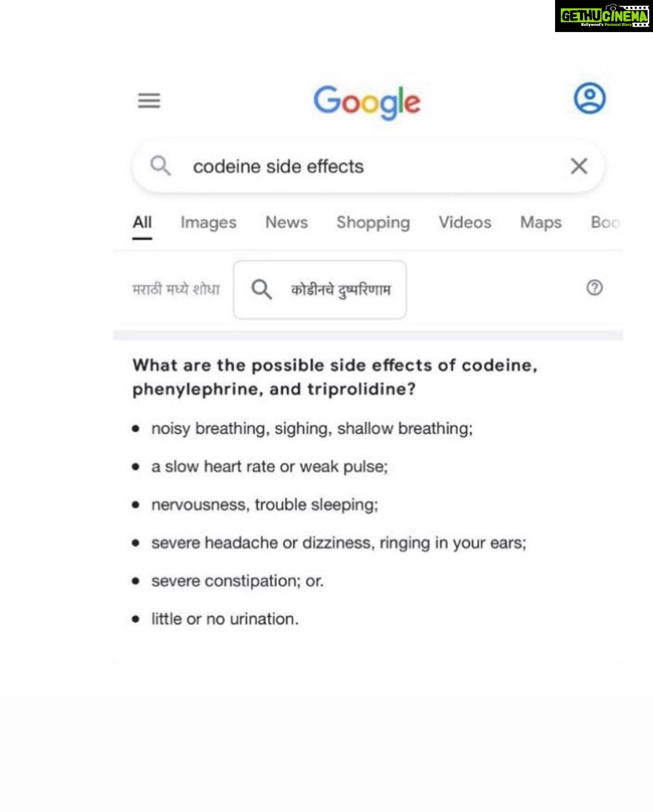Open the account profile icon
Viewport: 653px width, 812px height.
click(590, 99)
